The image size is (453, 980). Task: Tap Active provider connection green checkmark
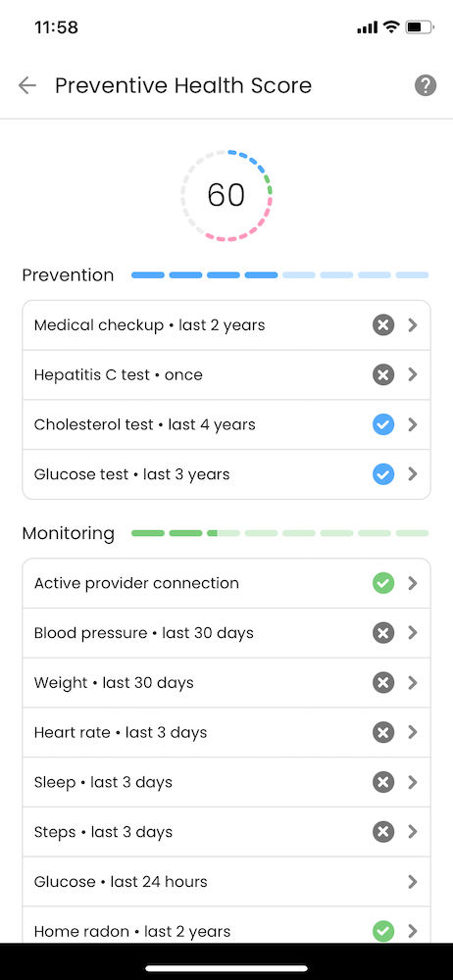click(x=383, y=583)
